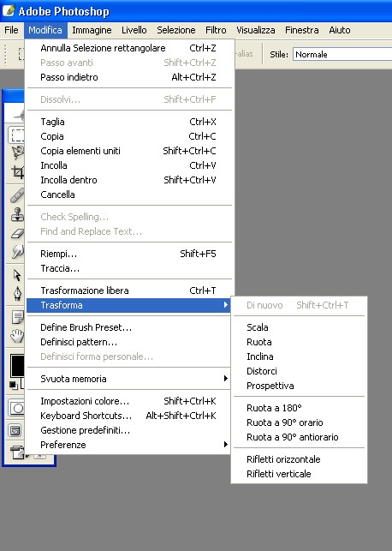Select the Crop tool
The image size is (392, 551).
click(18, 172)
